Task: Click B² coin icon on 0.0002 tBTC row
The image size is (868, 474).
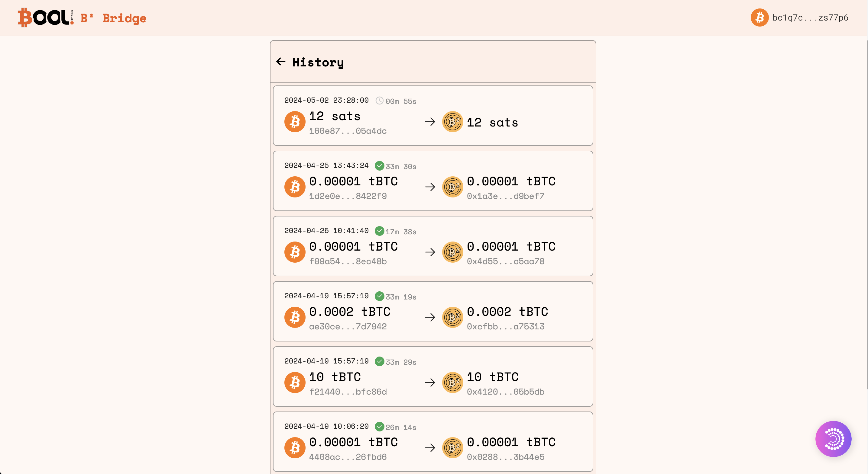Action: tap(452, 317)
